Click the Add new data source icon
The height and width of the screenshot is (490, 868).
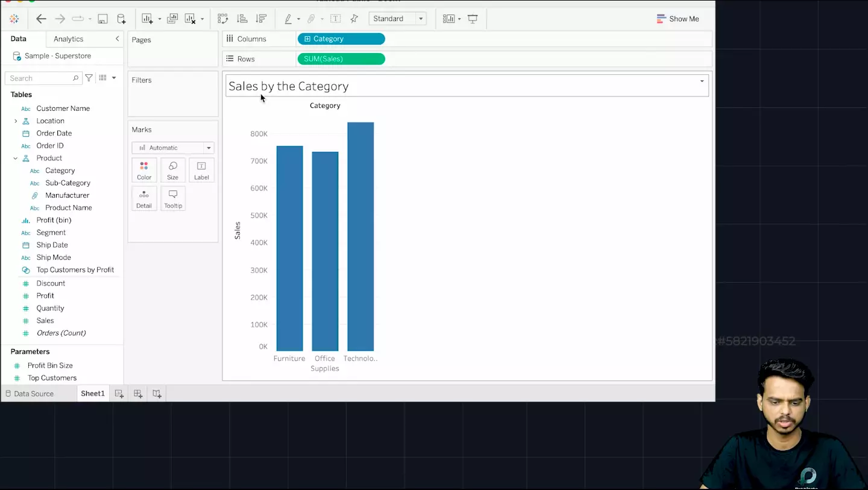pos(121,19)
